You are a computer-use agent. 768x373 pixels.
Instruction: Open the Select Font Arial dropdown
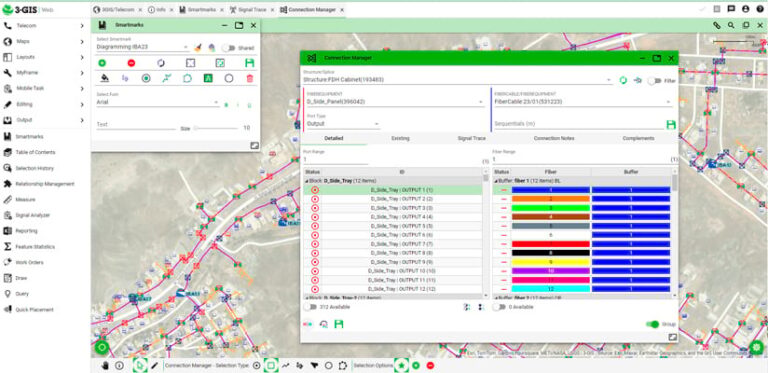[x=158, y=102]
